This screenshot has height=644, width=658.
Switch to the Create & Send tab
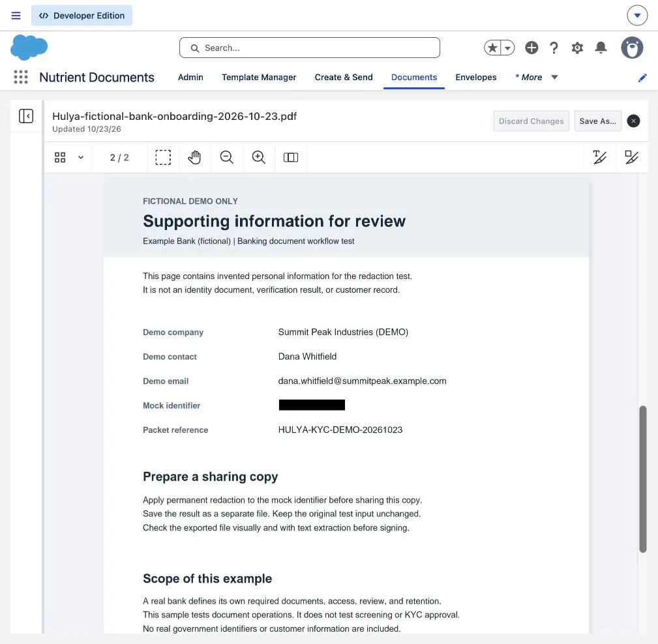pyautogui.click(x=344, y=77)
